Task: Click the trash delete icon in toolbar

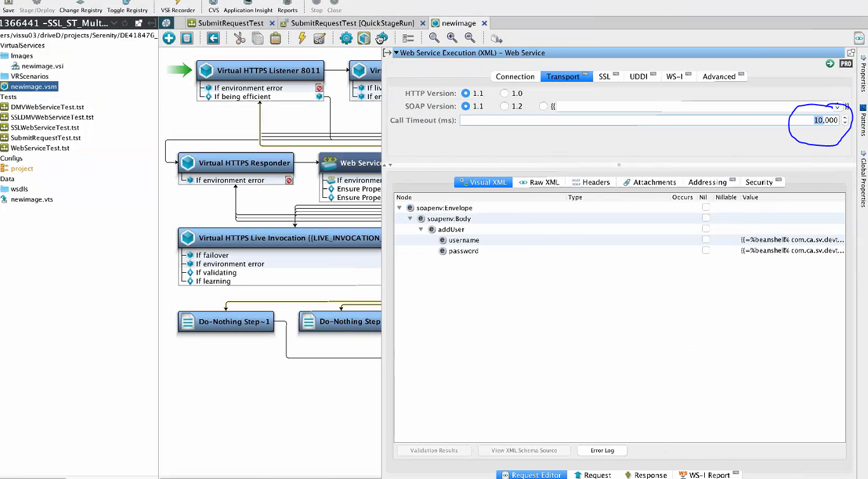Action: pyautogui.click(x=187, y=39)
